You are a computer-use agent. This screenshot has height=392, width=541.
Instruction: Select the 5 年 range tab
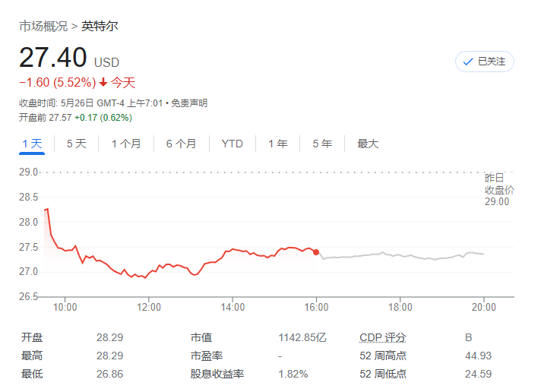click(x=321, y=144)
